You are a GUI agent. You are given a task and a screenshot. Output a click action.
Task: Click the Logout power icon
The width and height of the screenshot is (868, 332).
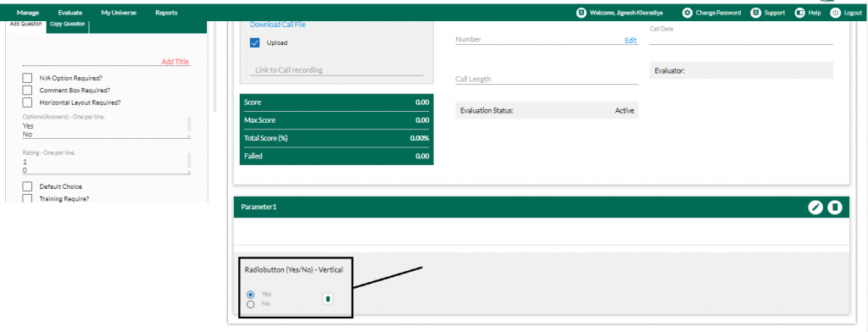tap(835, 12)
